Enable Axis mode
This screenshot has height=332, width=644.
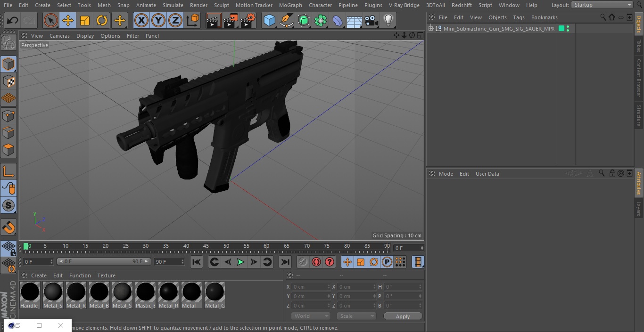(8, 171)
